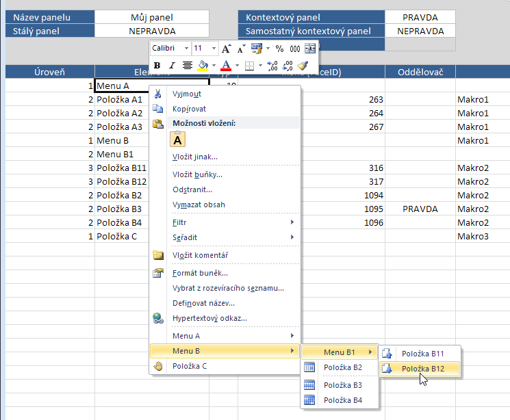The width and height of the screenshot is (510, 420).
Task: Toggle italic in mini toolbar
Action: 172,66
